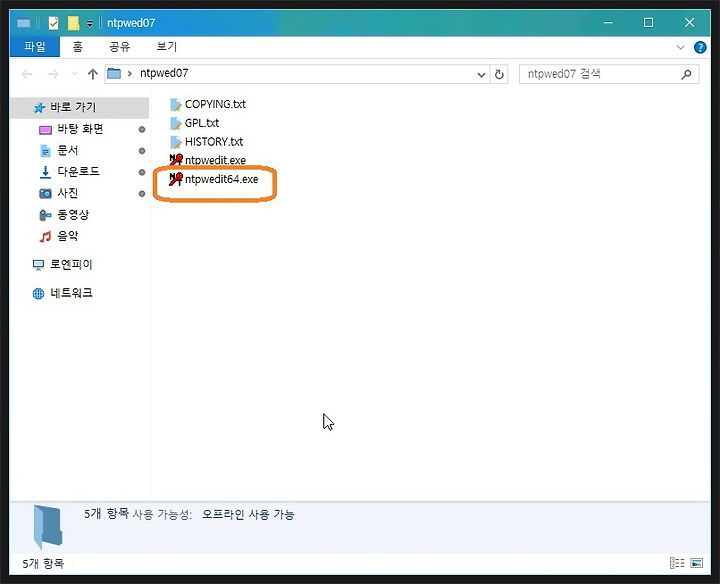Click the New folder quick access icon

tap(73, 23)
